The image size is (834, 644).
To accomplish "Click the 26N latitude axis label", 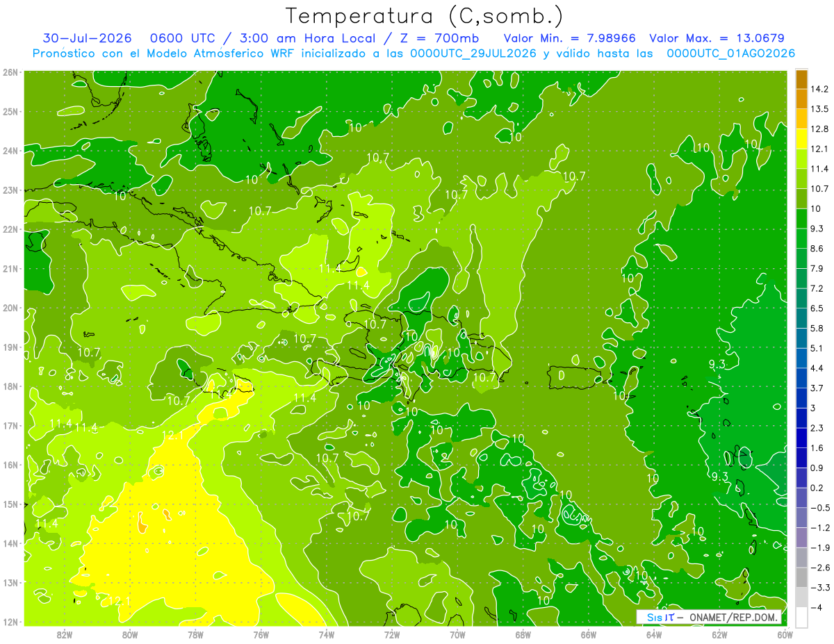I will click(x=10, y=72).
